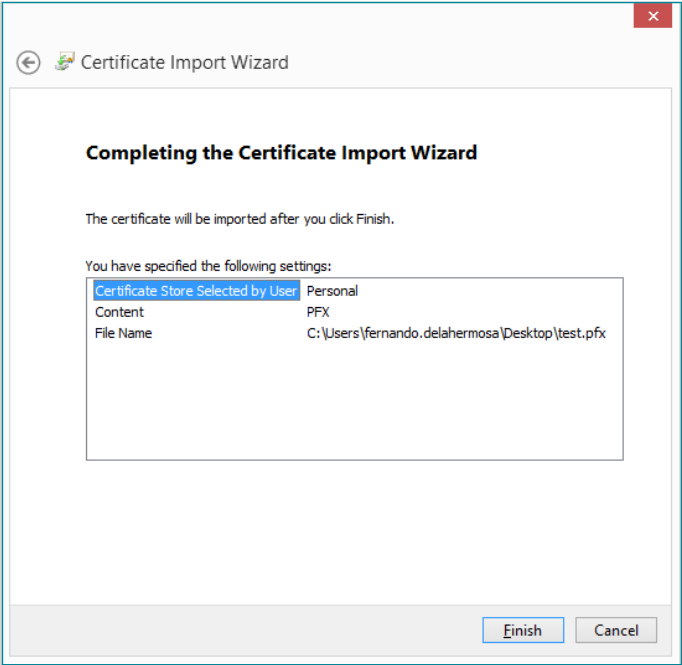Click the gray footer area left of Finish
This screenshot has width=682, height=665.
pyautogui.click(x=250, y=630)
